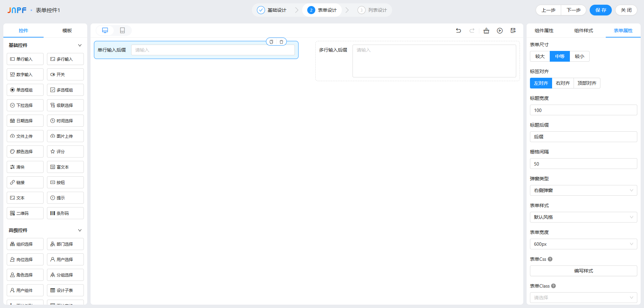Add the 级联选择 control

[x=65, y=105]
